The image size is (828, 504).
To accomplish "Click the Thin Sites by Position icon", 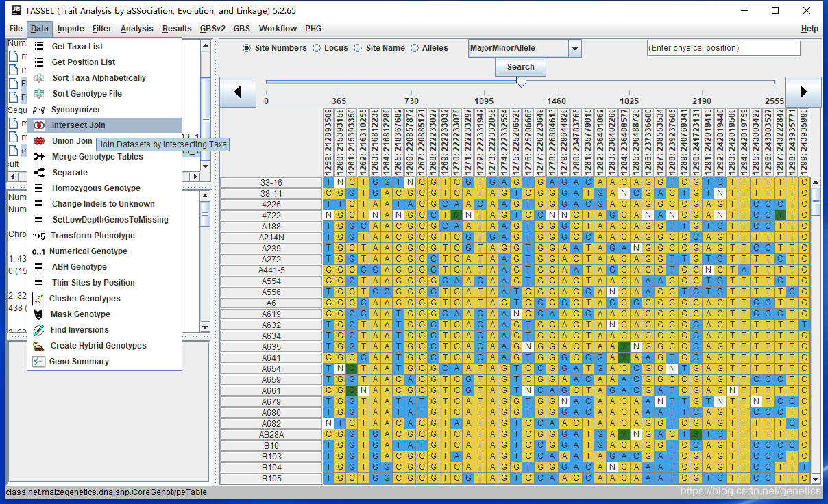I will pos(39,283).
